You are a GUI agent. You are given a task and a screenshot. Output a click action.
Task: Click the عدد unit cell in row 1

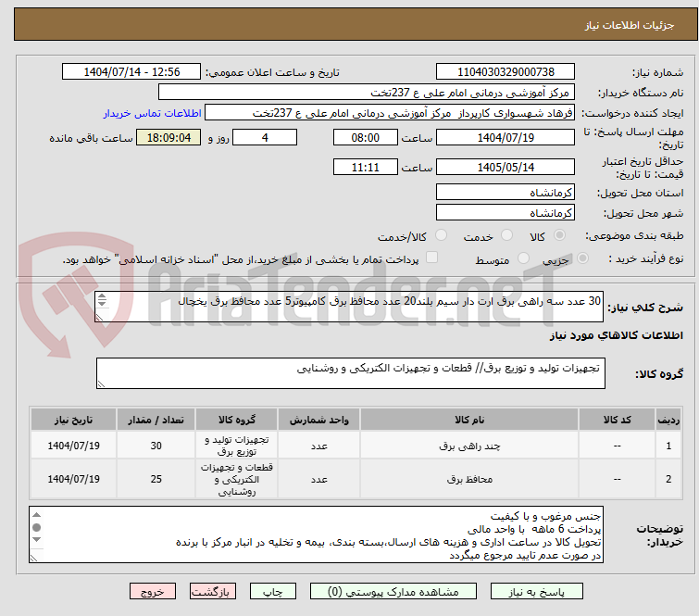(x=319, y=446)
